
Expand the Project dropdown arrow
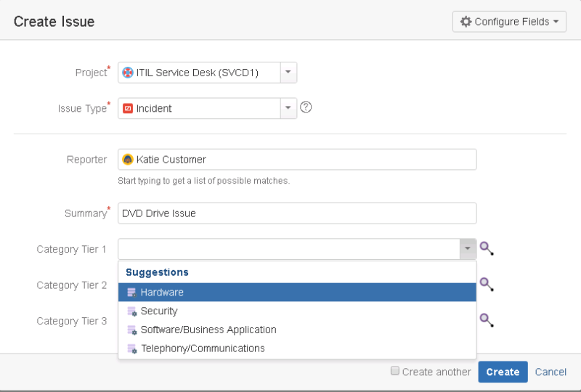tap(288, 73)
